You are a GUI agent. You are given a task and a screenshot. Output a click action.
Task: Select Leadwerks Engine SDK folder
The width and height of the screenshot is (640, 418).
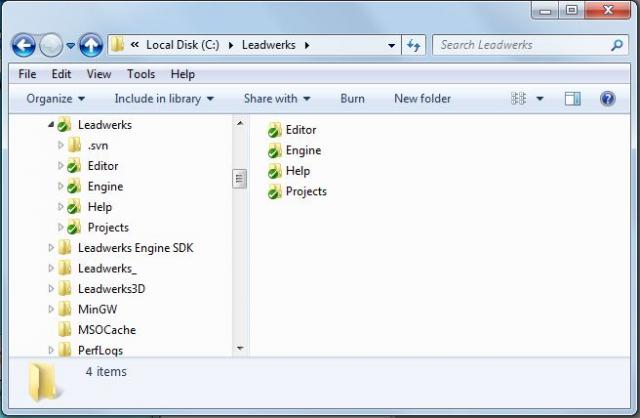(x=136, y=248)
